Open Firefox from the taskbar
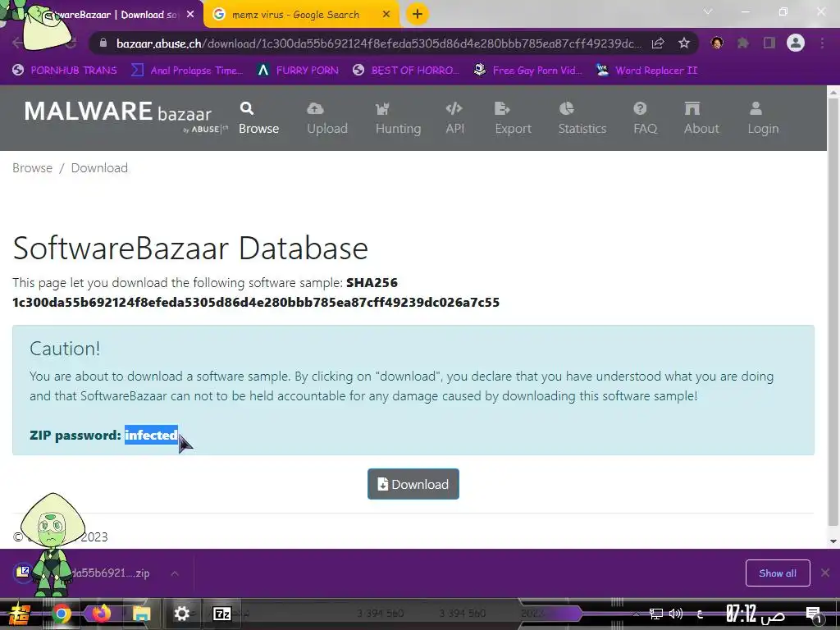 [x=101, y=614]
